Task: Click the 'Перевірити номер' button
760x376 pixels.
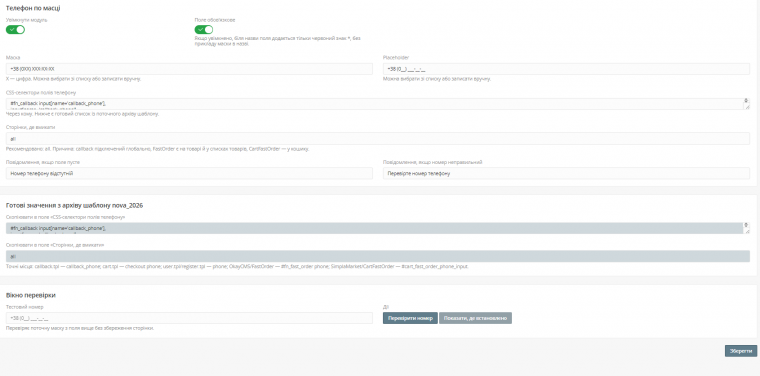Action: [410, 318]
